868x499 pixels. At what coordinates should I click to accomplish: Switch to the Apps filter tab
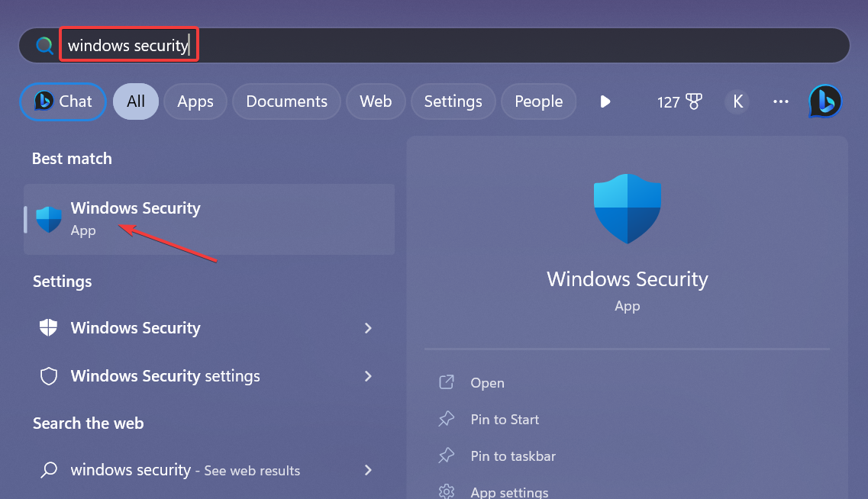click(195, 101)
